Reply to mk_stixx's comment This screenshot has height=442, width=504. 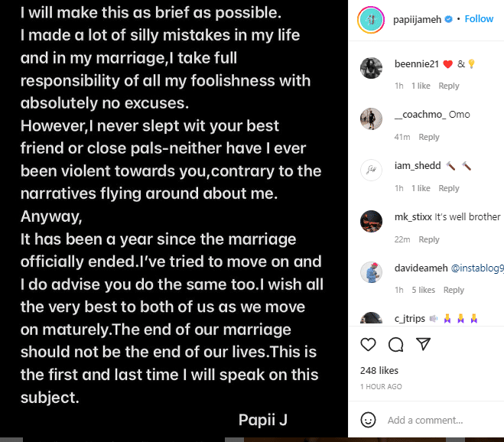pos(429,239)
